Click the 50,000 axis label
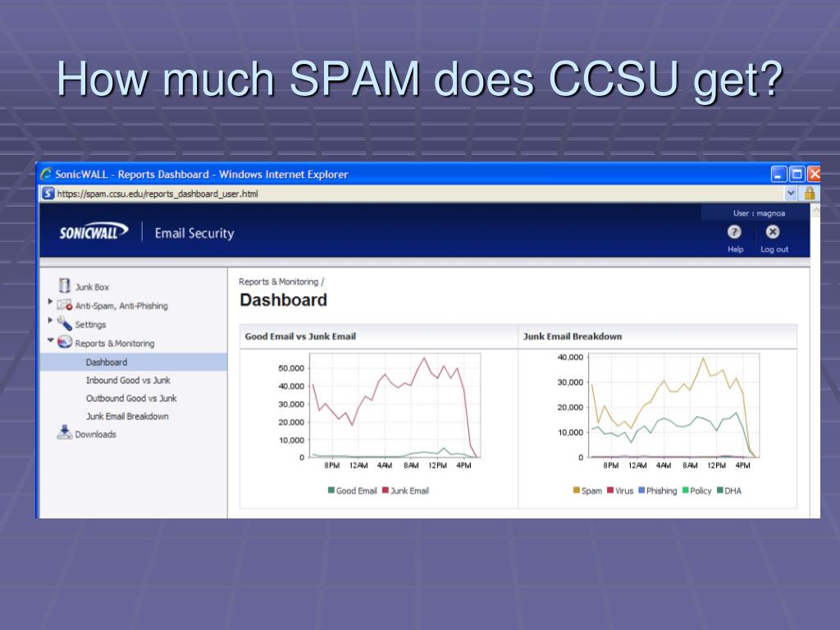The width and height of the screenshot is (840, 630). click(x=291, y=368)
